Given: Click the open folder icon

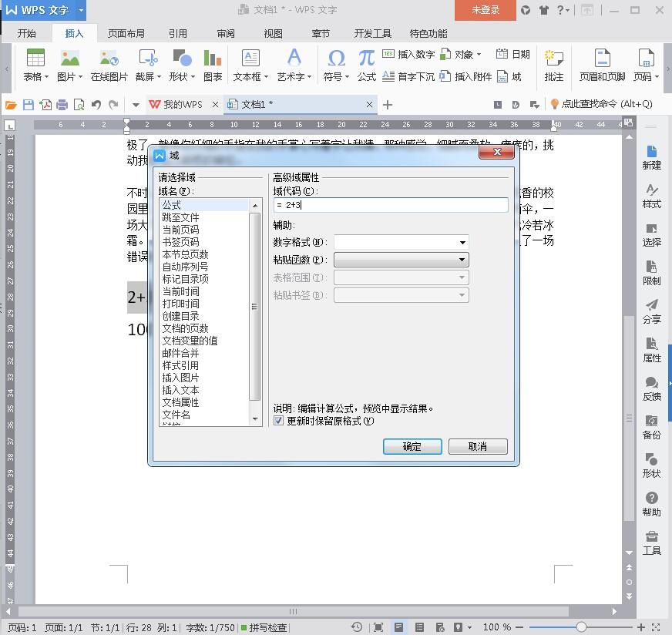Looking at the screenshot, I should pos(11,105).
